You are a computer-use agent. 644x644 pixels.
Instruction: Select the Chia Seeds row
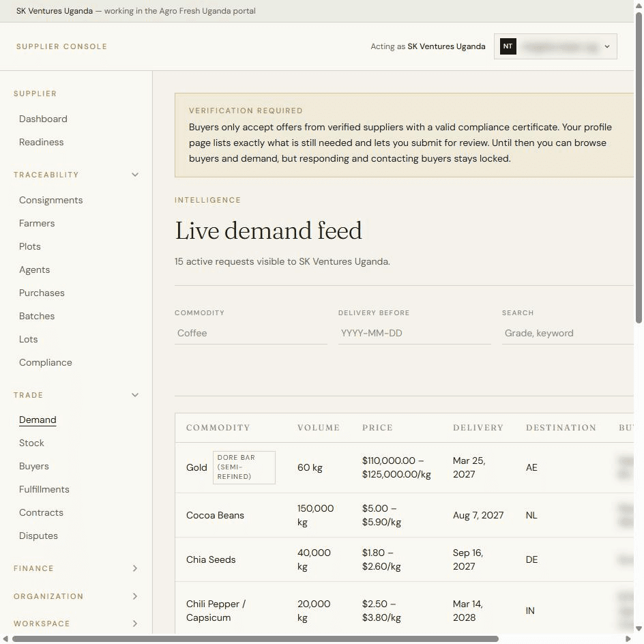coord(405,560)
